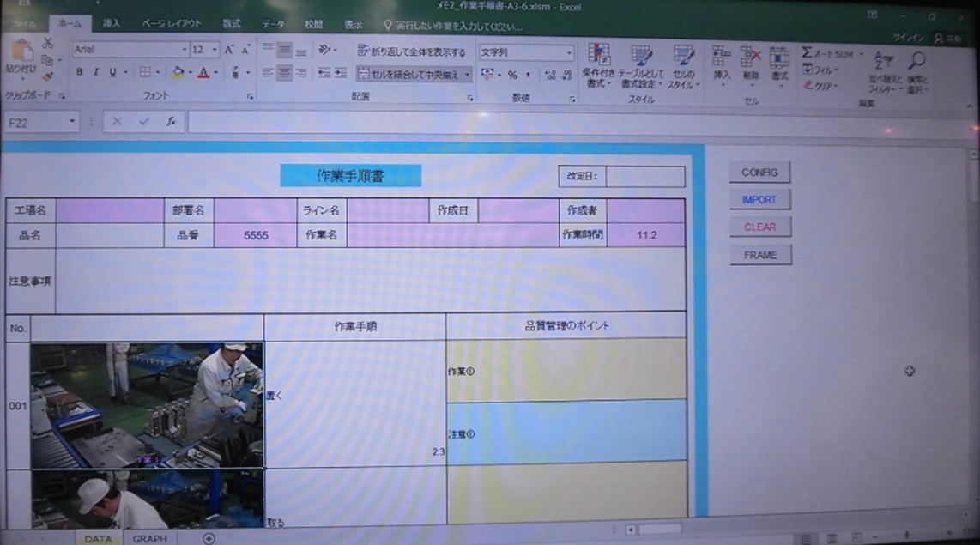Toggle Wrap Text (折り返して全体を表示する)
980x545 pixels.
click(x=411, y=51)
